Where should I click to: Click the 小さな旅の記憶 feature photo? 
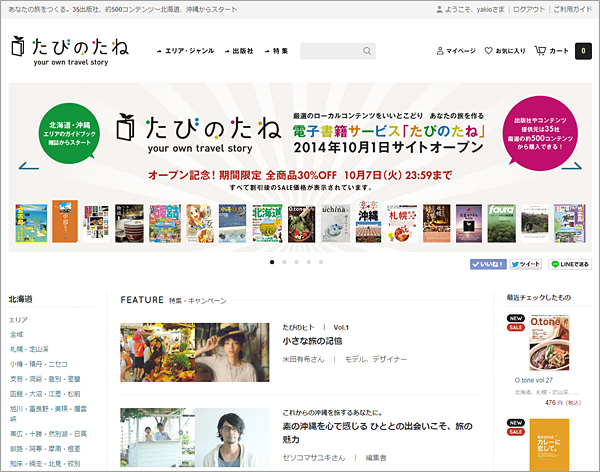pos(194,352)
